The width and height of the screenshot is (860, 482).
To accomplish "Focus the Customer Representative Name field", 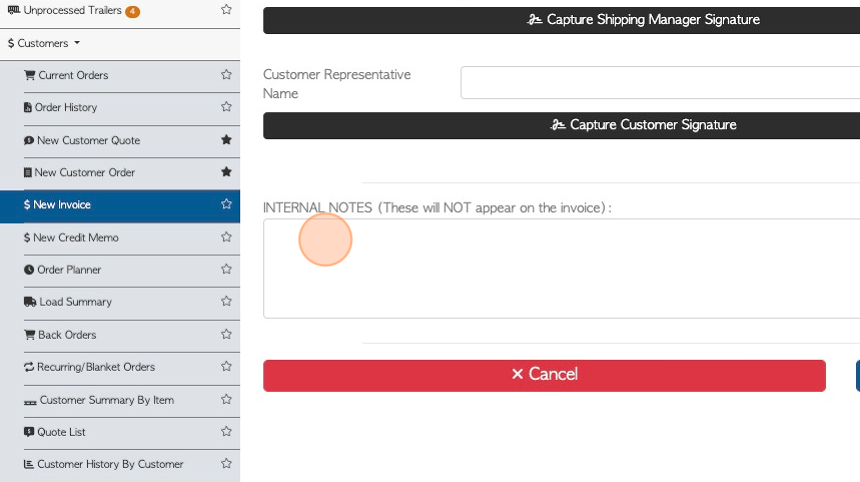I will pyautogui.click(x=660, y=83).
